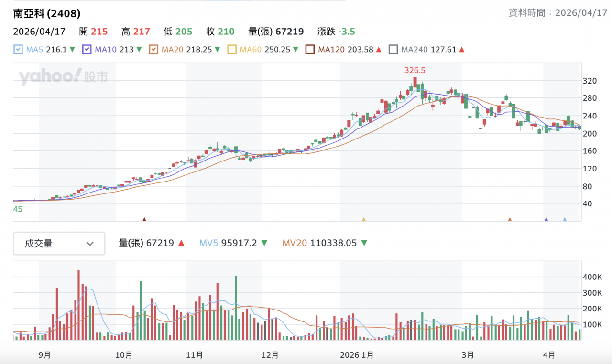Screen dimensions: 612x364
Task: Turn on the MA240 checkbox
Action: click(x=393, y=49)
